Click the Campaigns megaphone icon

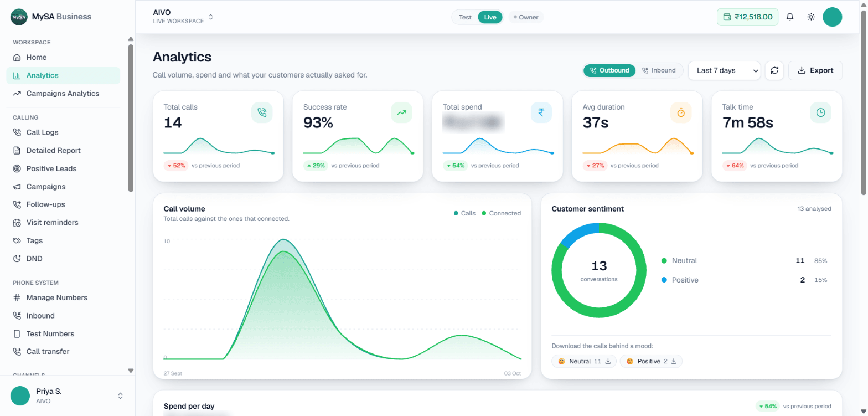click(x=17, y=187)
